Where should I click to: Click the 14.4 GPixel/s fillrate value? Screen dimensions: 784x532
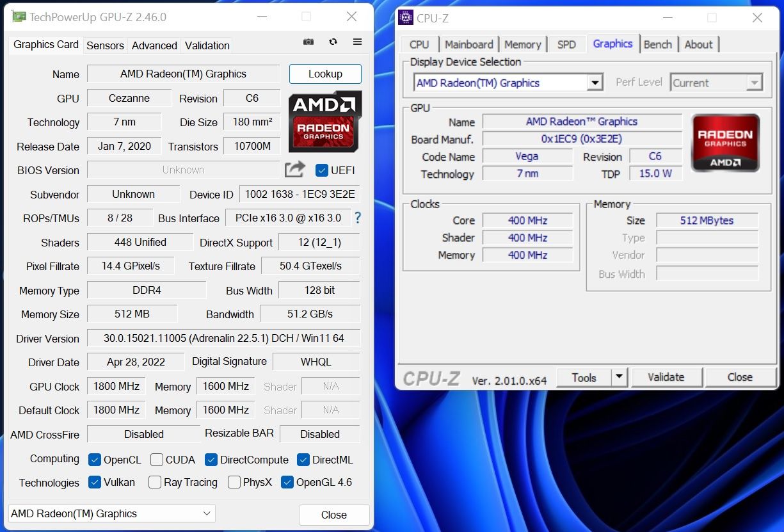(131, 266)
